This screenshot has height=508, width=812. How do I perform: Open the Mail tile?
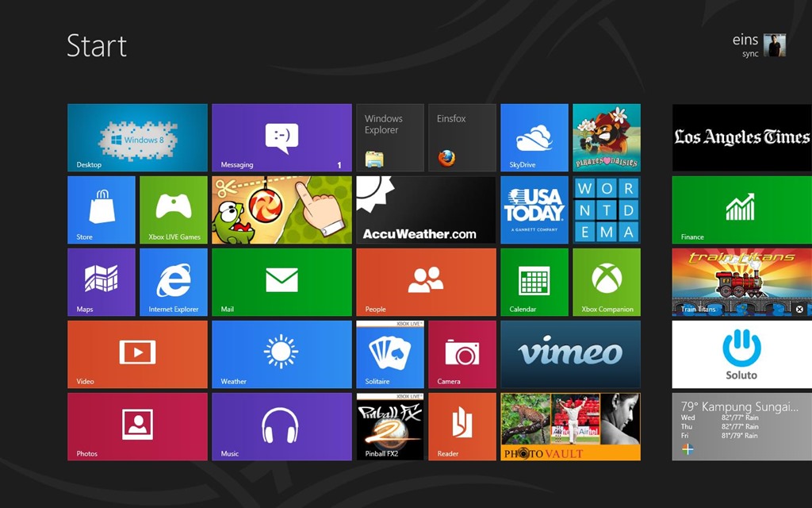(282, 282)
